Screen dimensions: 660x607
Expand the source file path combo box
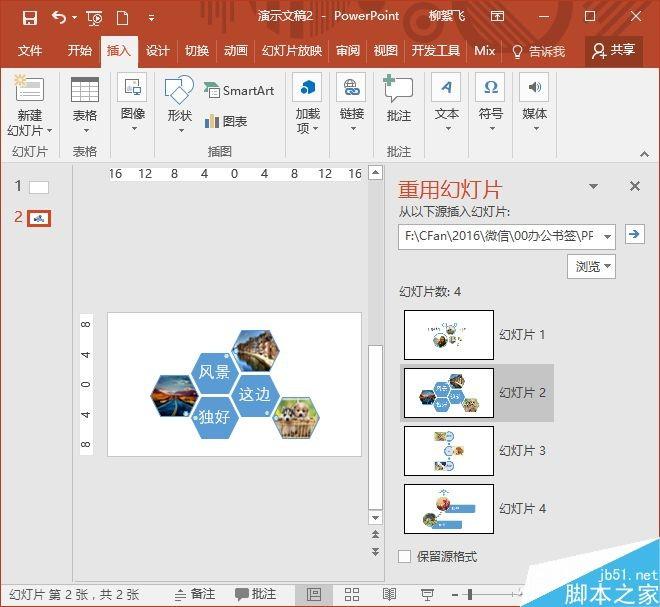point(608,236)
